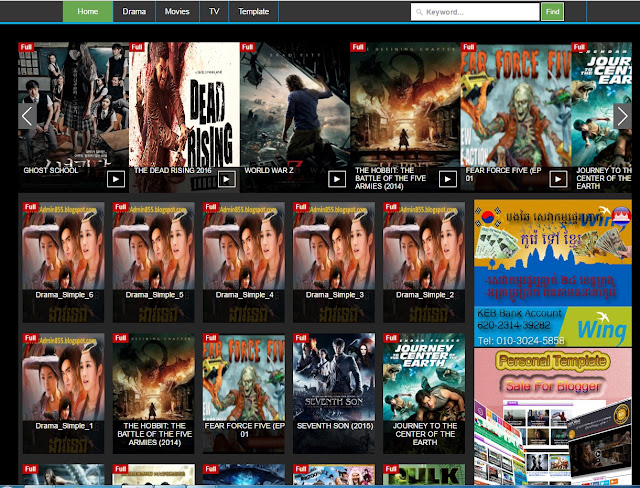Open Fear Force Five grid poster
This screenshot has height=488, width=640.
[x=244, y=393]
